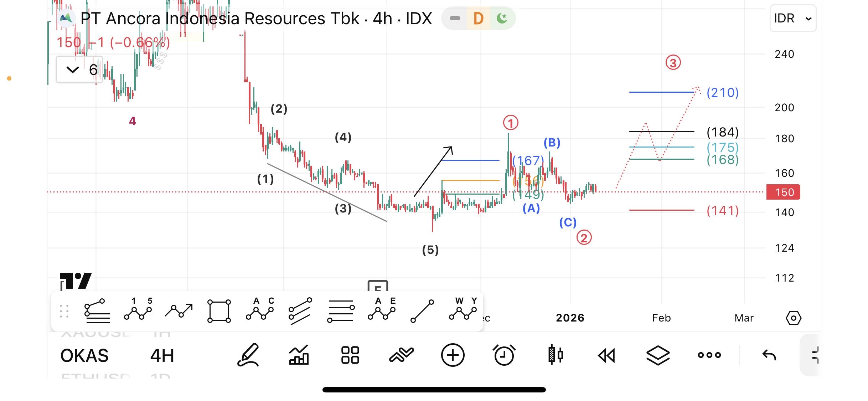Toggle the green crescent session badge
Image resolution: width=868 pixels, height=401 pixels.
[502, 18]
